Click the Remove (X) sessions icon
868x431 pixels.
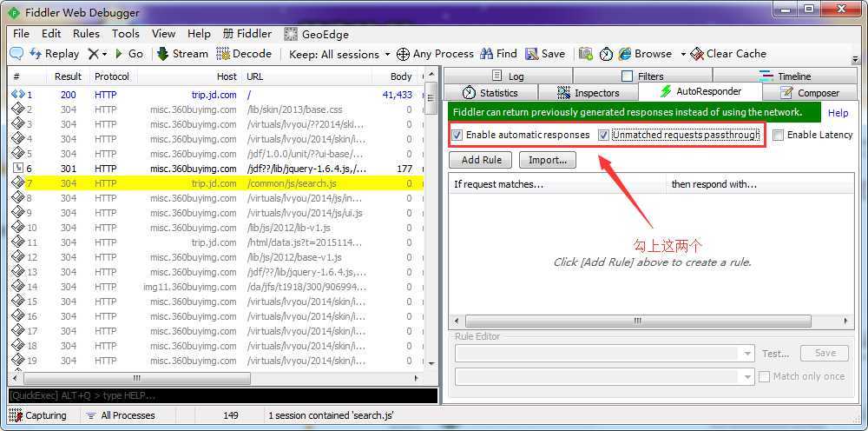pyautogui.click(x=94, y=54)
